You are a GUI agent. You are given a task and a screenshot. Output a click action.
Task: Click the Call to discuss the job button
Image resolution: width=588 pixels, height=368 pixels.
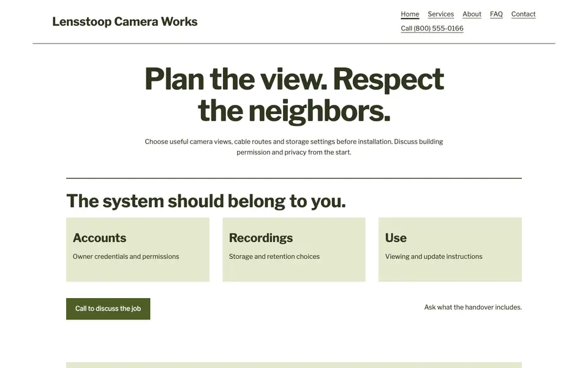click(x=108, y=309)
